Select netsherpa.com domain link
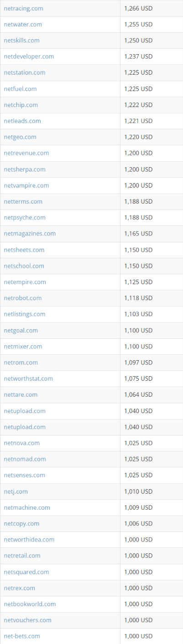The image size is (183, 644). 25,169
